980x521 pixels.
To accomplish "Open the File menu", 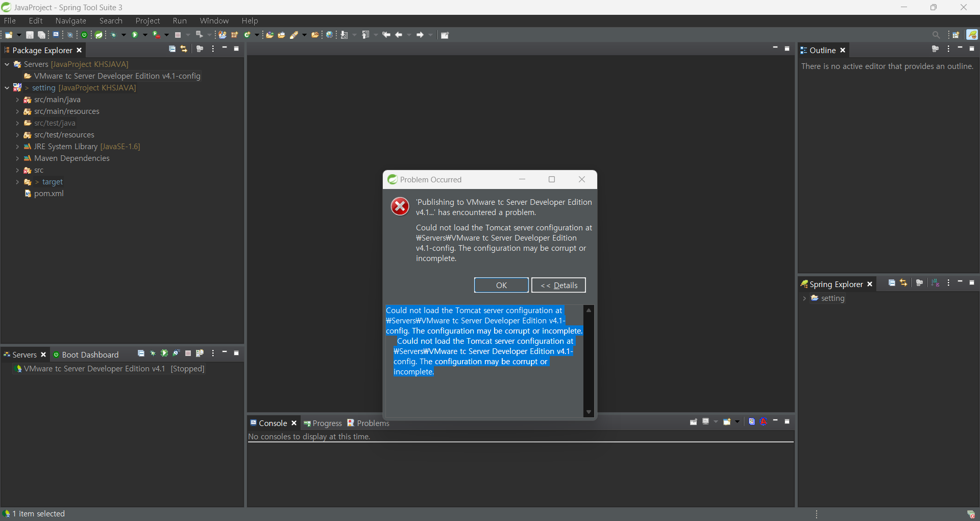I will pos(10,21).
